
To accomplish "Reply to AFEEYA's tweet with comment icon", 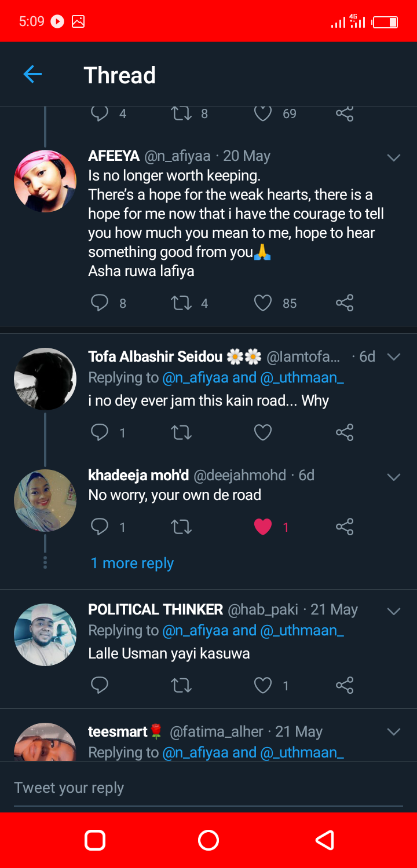I will click(100, 303).
